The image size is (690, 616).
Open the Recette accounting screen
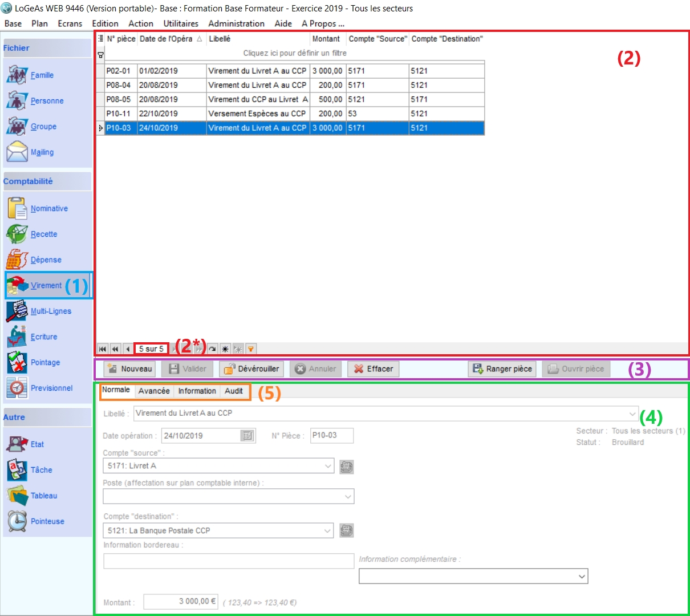(x=43, y=234)
